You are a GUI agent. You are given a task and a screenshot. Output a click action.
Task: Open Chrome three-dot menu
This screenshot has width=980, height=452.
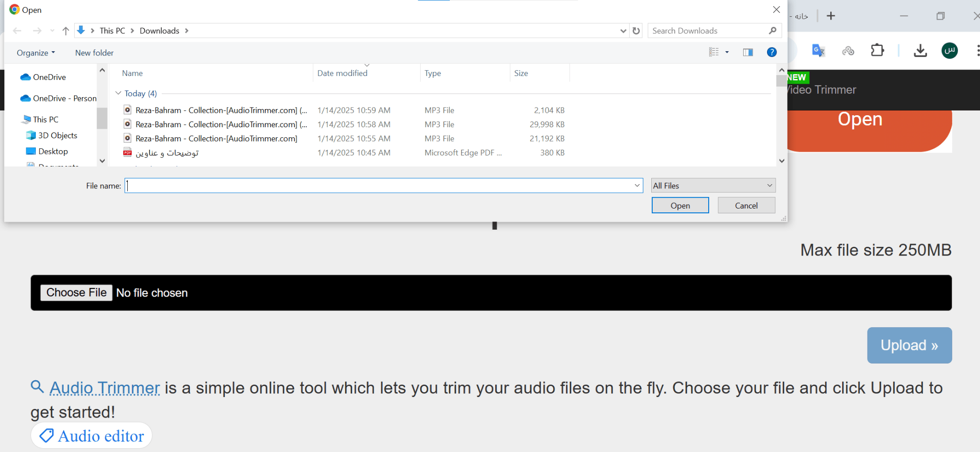click(x=977, y=50)
